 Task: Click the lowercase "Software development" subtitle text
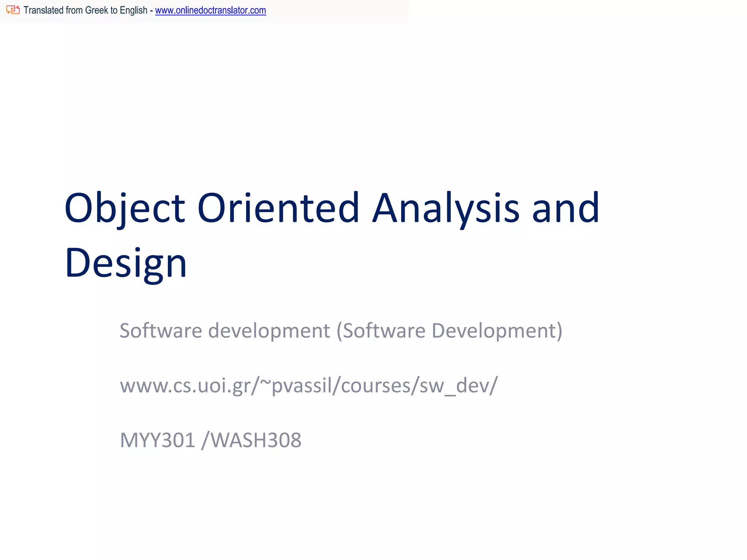(x=225, y=331)
